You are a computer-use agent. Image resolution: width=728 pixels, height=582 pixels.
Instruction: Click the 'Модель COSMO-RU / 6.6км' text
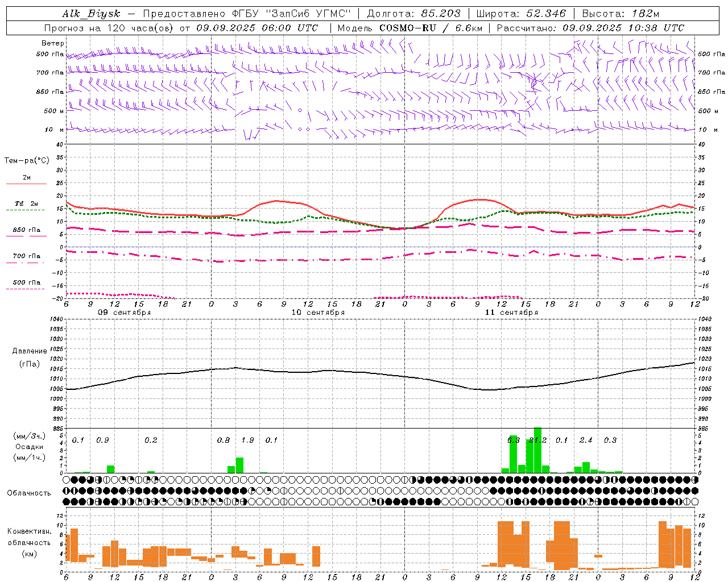coord(409,28)
